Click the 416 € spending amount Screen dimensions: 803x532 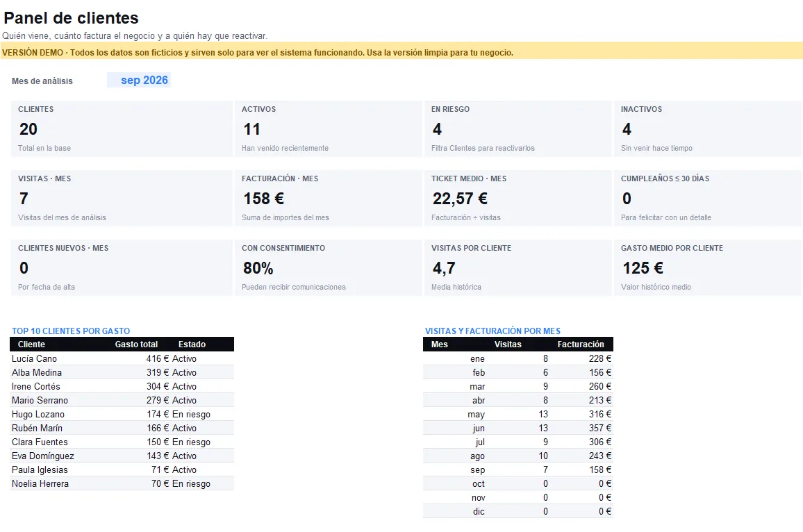coord(157,358)
